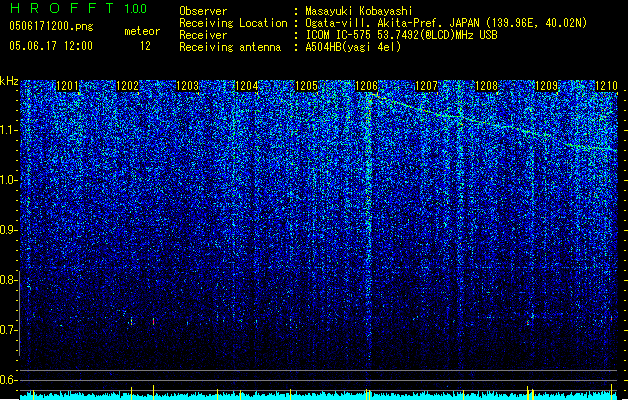629x400 pixels.
Task: Click the 1206 time marker
Action: (367, 86)
